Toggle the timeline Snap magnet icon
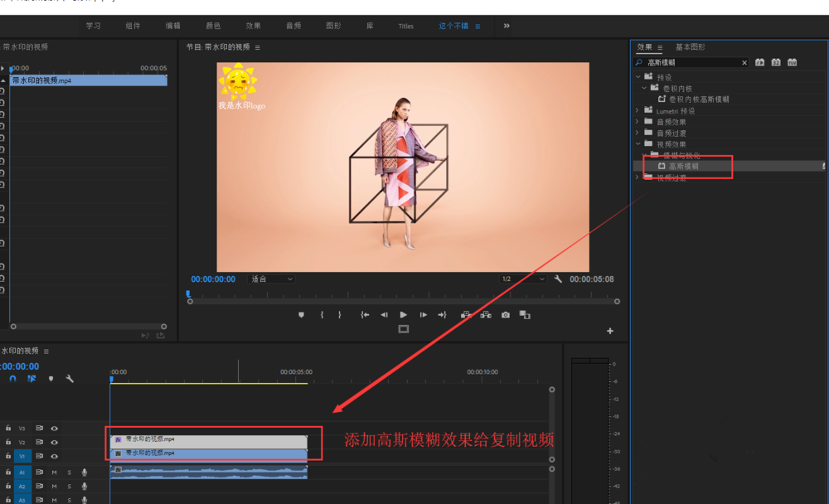 [12, 379]
